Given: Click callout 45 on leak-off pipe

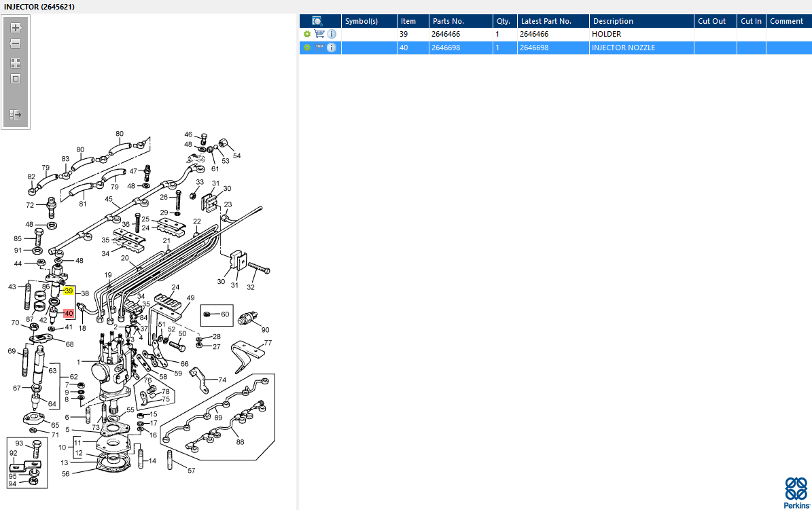Looking at the screenshot, I should click(x=108, y=199).
